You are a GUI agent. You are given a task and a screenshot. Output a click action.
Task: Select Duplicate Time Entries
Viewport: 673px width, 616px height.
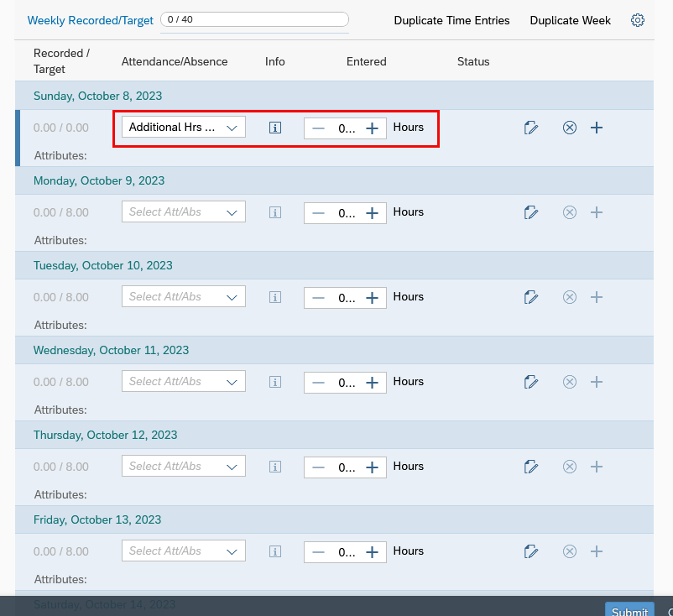pyautogui.click(x=451, y=20)
